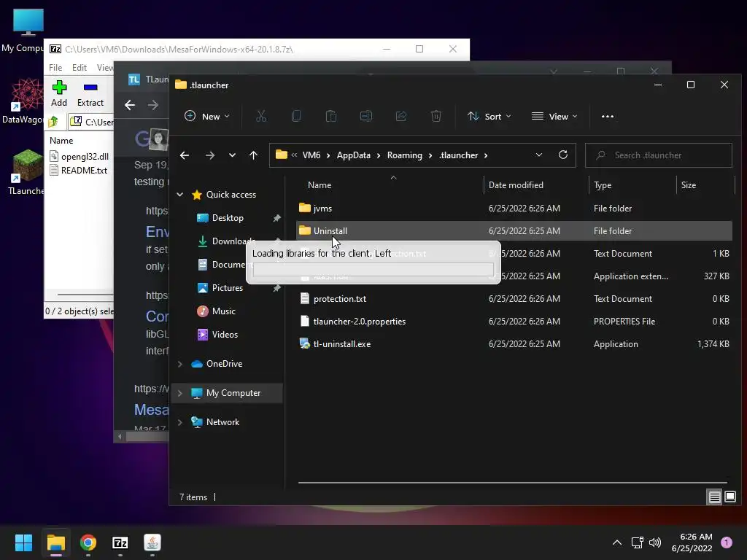This screenshot has height=560, width=747.
Task: Click the New button in Explorer toolbar
Action: pyautogui.click(x=206, y=116)
